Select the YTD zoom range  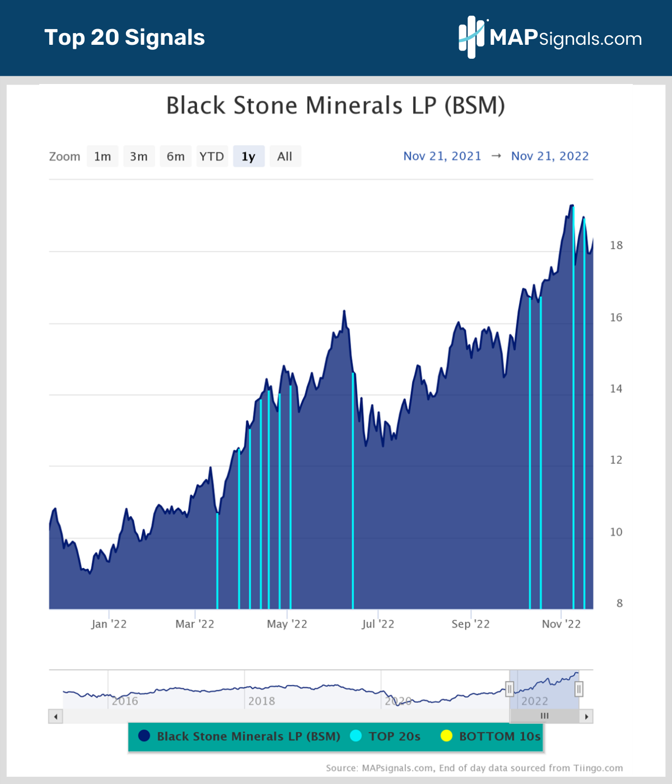click(212, 156)
